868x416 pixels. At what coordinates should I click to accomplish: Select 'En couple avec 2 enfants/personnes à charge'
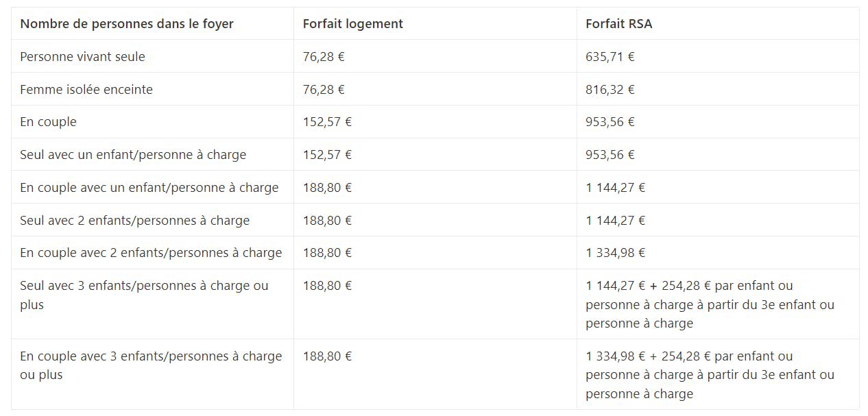pyautogui.click(x=151, y=253)
